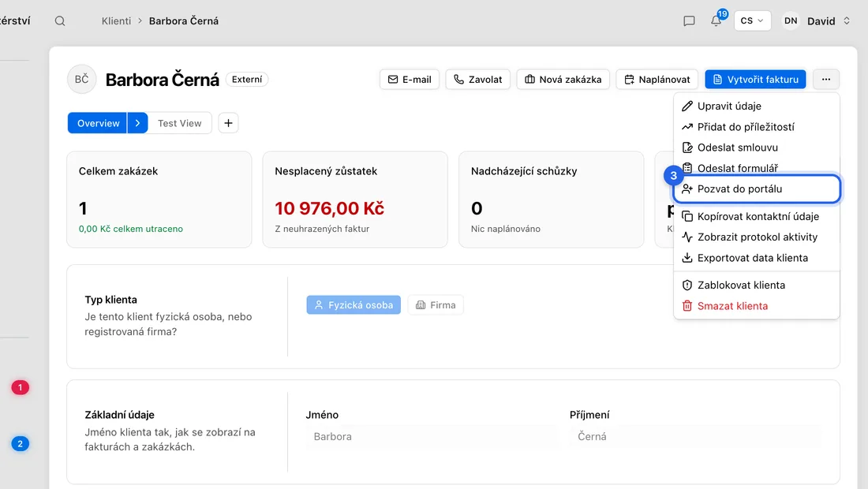
Task: Click the Nadcházející schůzky card title
Action: [524, 171]
